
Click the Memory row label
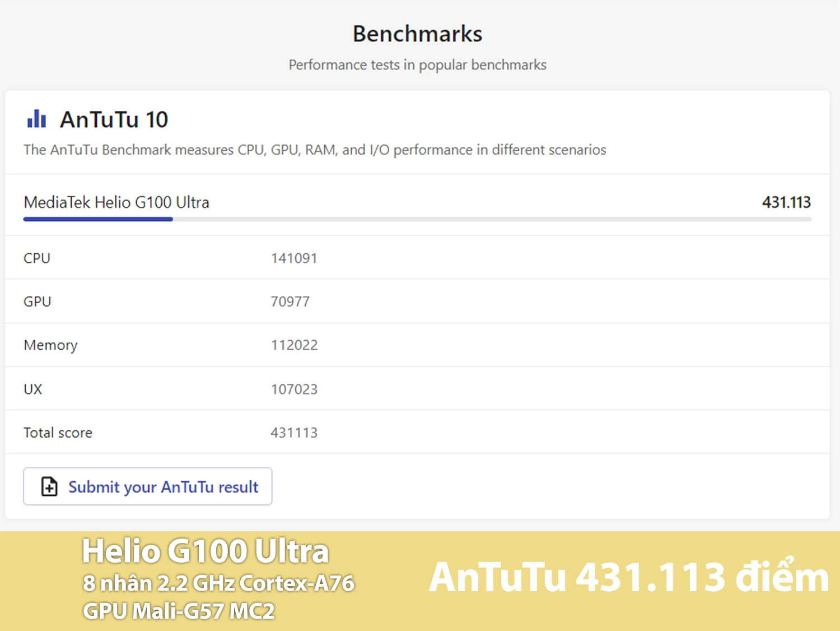(x=50, y=345)
